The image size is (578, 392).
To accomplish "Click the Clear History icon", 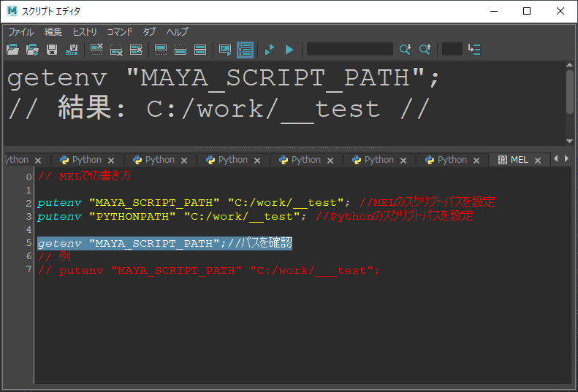I will click(96, 50).
